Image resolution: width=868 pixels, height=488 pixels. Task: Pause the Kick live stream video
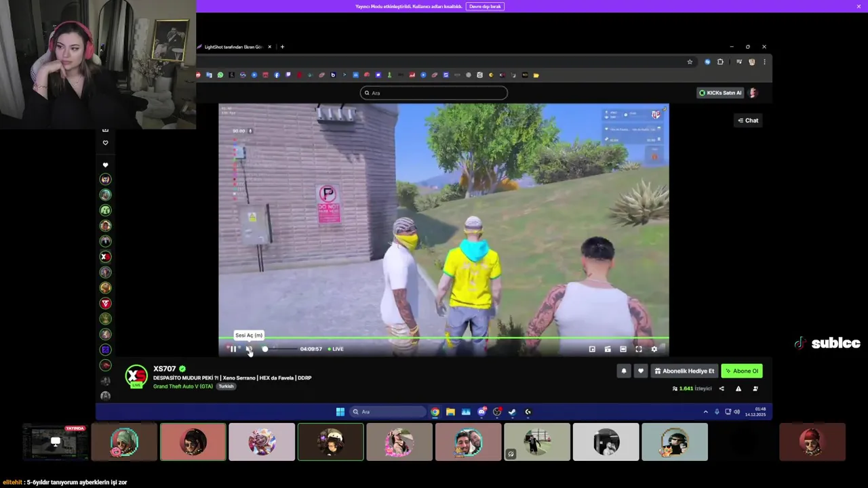[x=233, y=349]
